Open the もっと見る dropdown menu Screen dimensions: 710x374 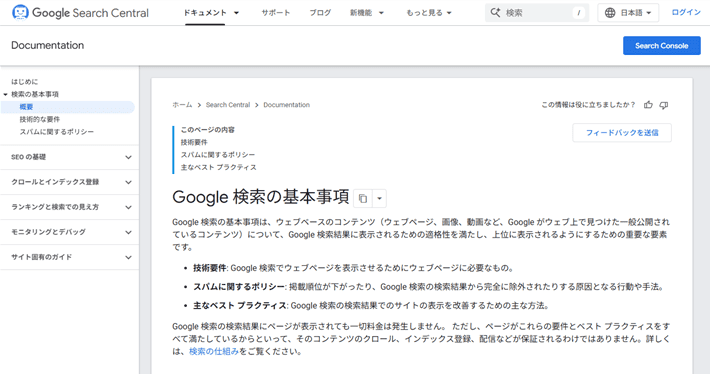pos(429,13)
